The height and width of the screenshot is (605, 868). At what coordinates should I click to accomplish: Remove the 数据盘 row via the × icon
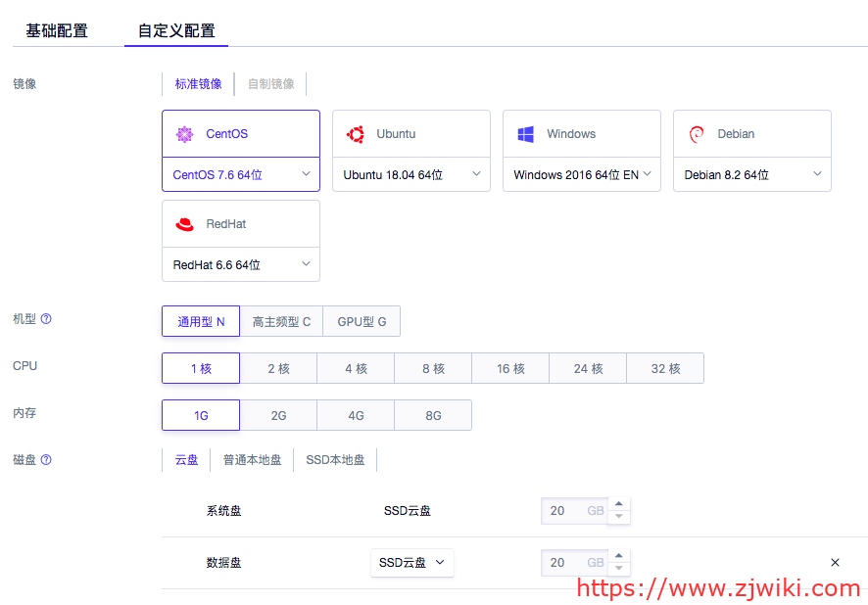(x=835, y=563)
